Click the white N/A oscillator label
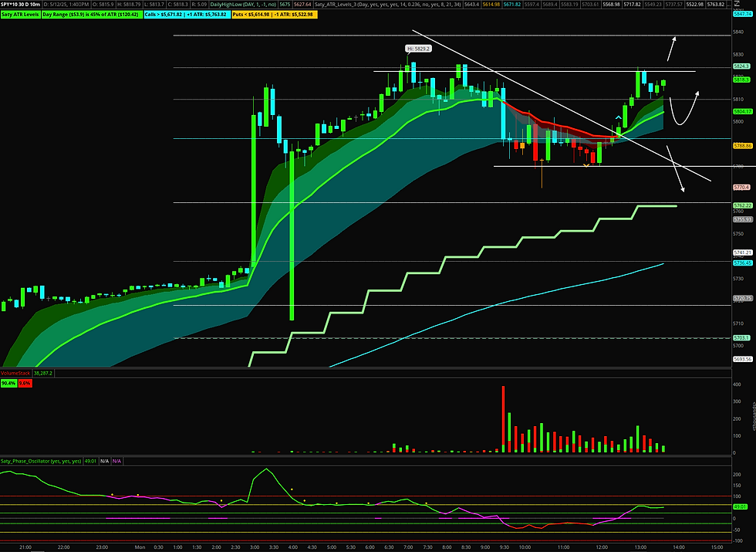 pyautogui.click(x=105, y=462)
